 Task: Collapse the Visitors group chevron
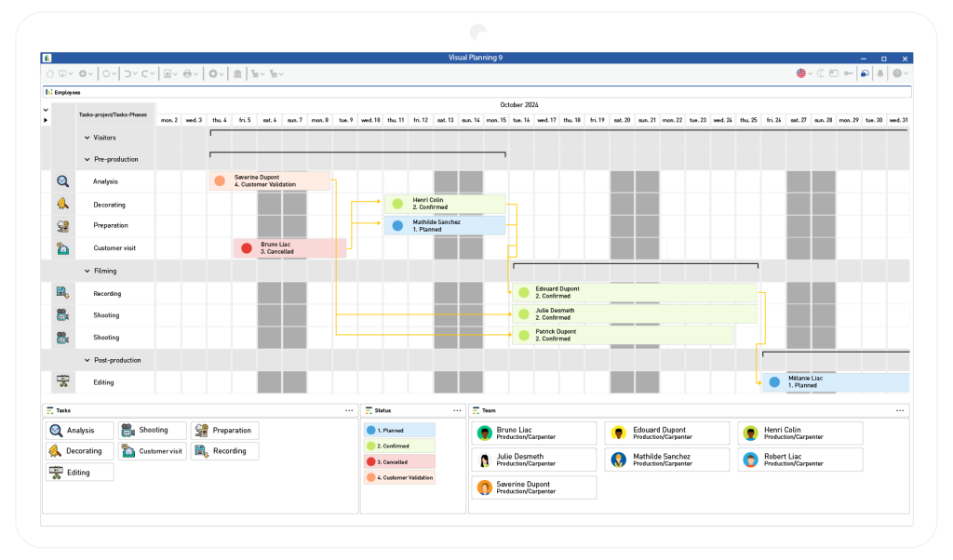click(87, 138)
